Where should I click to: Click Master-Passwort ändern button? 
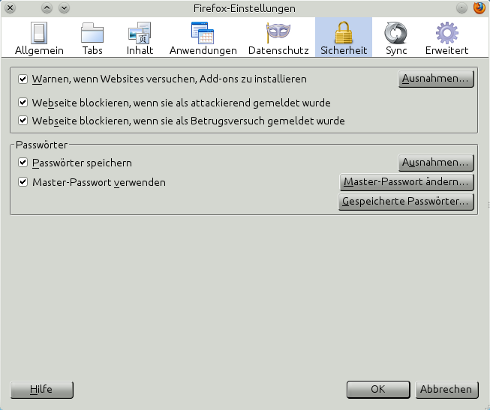(x=407, y=182)
